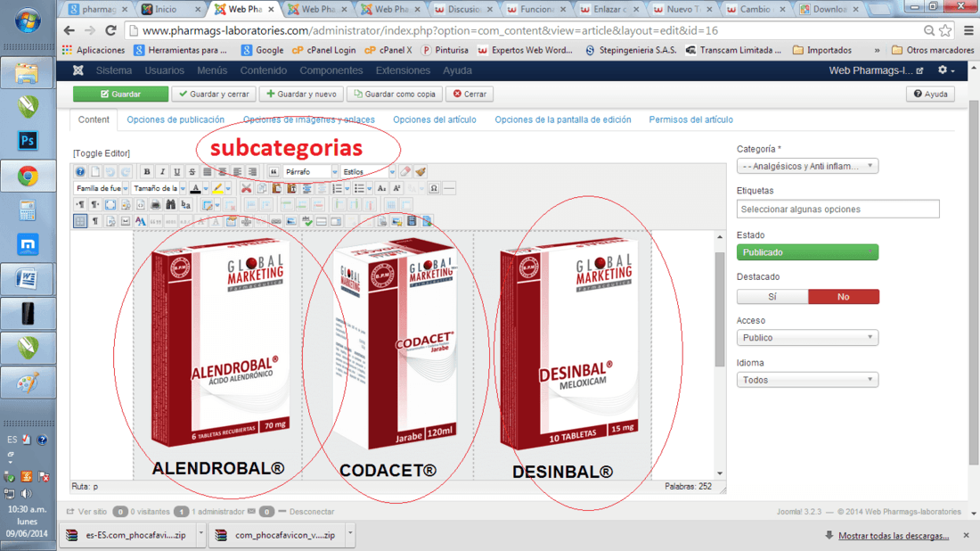The width and height of the screenshot is (980, 551).
Task: Open Mostrar todas las descargas link
Action: 893,536
